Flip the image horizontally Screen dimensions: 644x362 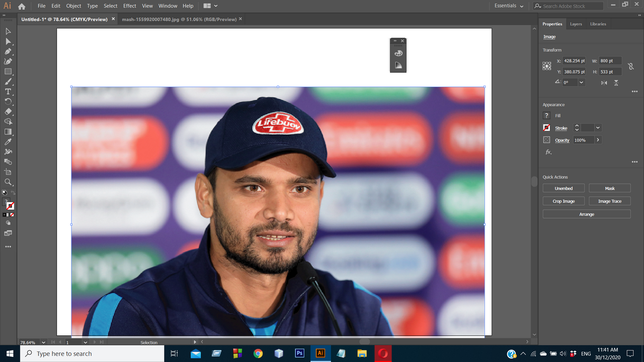604,82
